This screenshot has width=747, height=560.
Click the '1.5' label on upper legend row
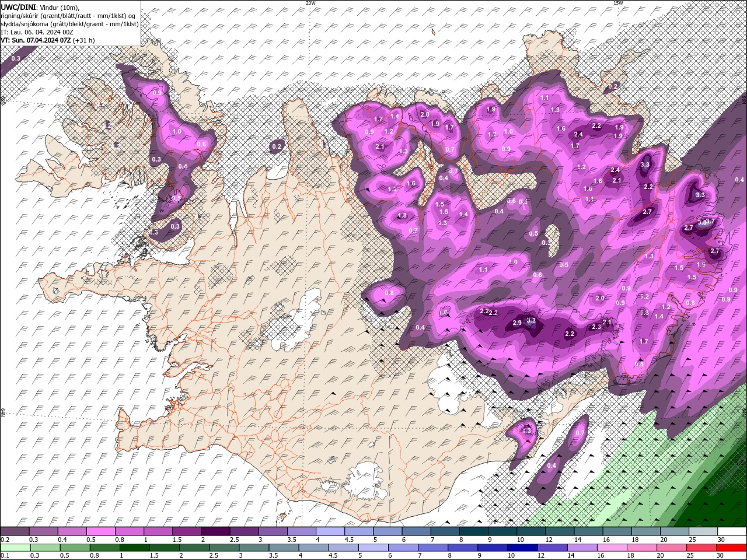(x=177, y=540)
